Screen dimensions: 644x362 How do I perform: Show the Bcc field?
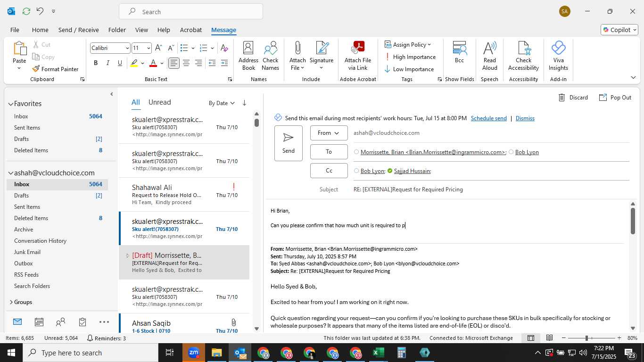point(459,52)
